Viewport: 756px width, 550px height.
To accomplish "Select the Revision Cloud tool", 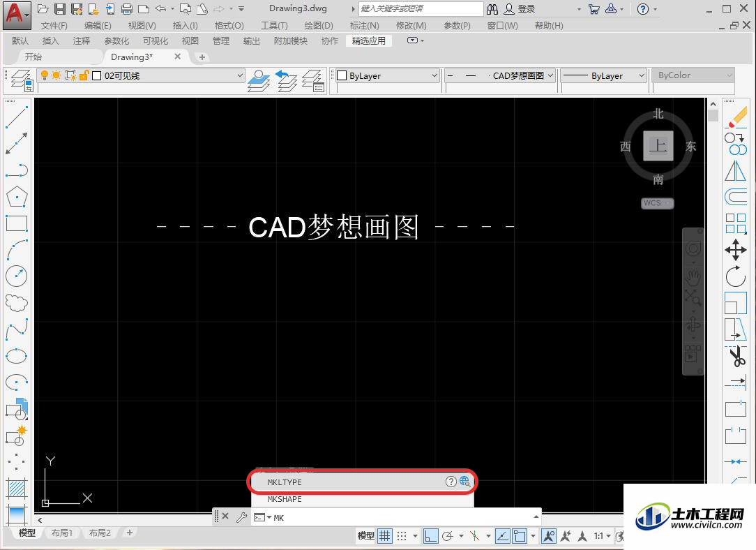I will (x=17, y=303).
